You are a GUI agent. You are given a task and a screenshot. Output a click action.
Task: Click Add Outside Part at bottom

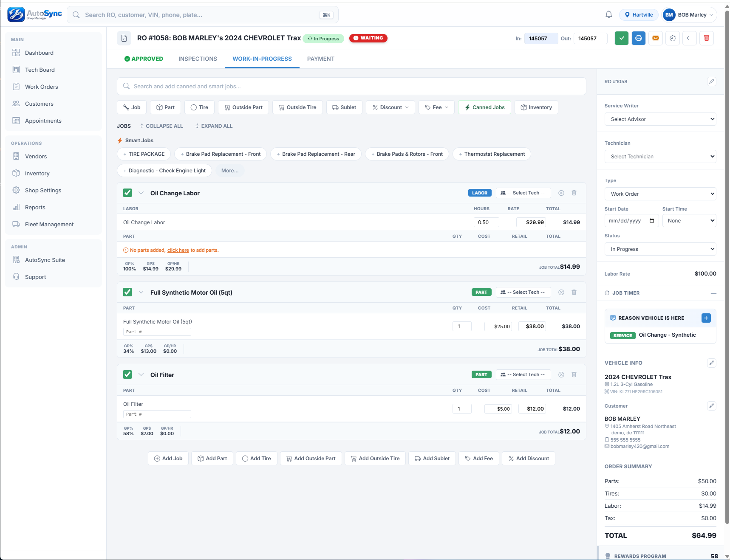click(311, 459)
